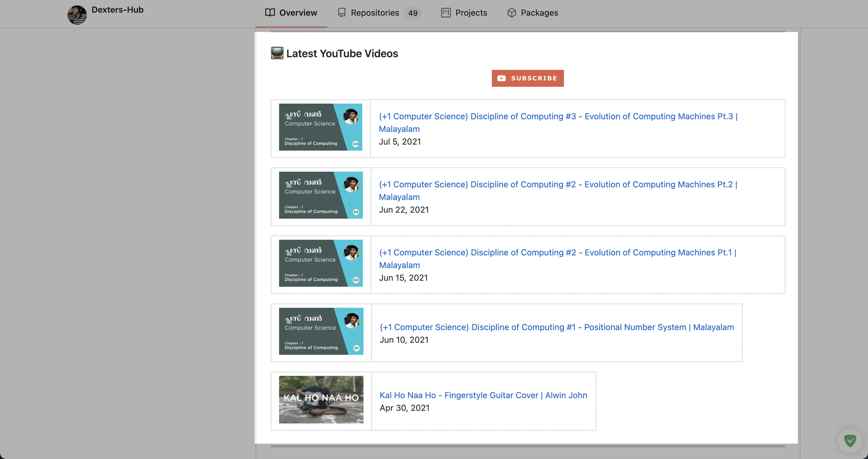Open Kal Ho Naa Ho Guitar Cover link

(483, 395)
